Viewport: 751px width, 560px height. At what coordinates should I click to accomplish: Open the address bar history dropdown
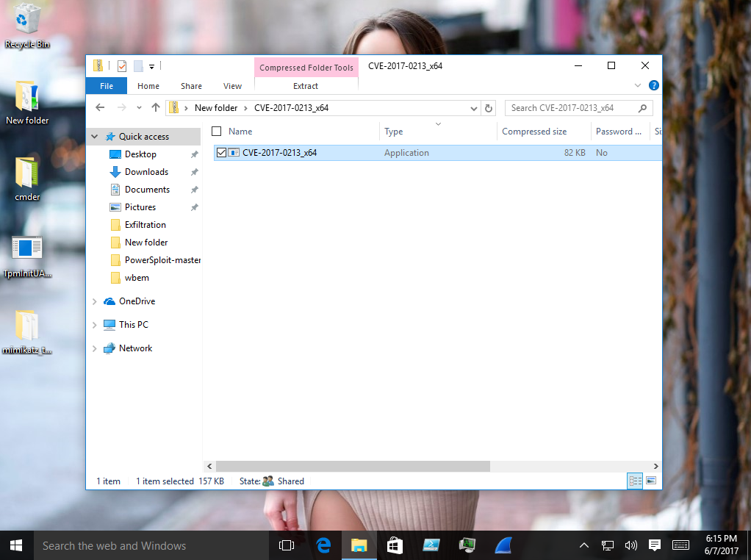click(473, 108)
